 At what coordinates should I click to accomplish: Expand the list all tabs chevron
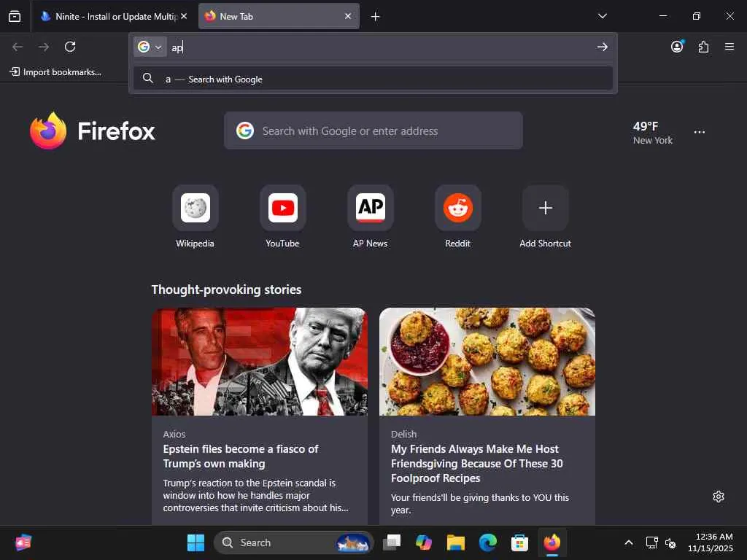(602, 16)
